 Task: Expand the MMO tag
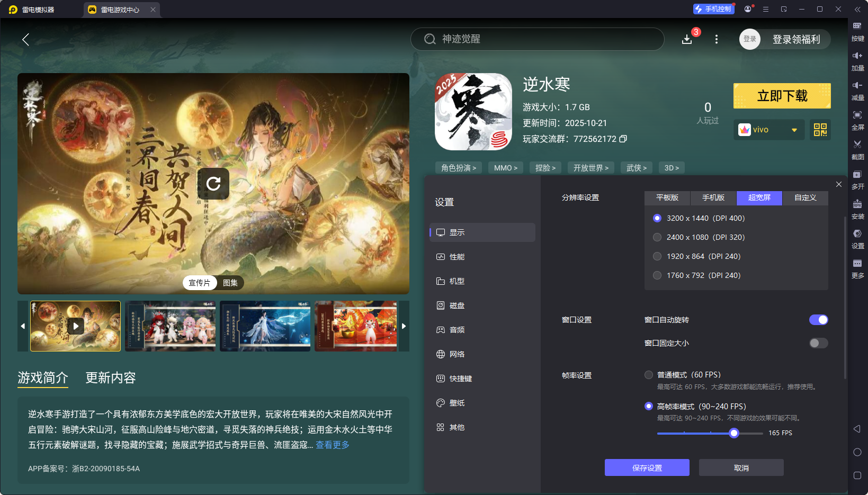pos(506,168)
